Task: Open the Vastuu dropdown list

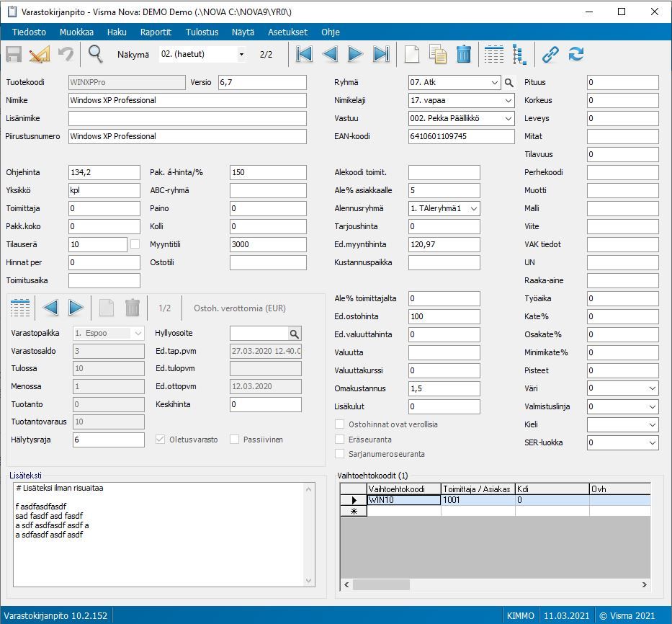Action: [x=509, y=118]
